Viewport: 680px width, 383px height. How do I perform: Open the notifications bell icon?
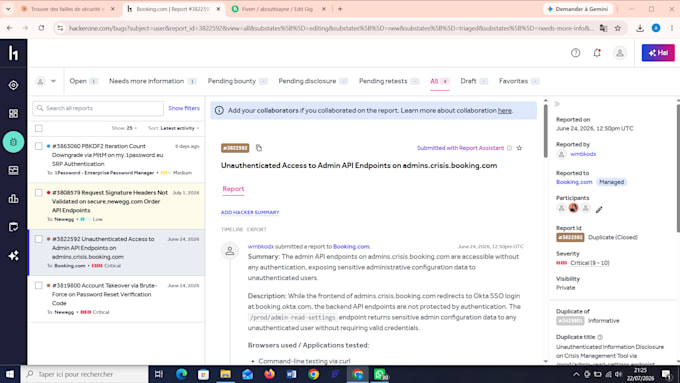pyautogui.click(x=597, y=53)
